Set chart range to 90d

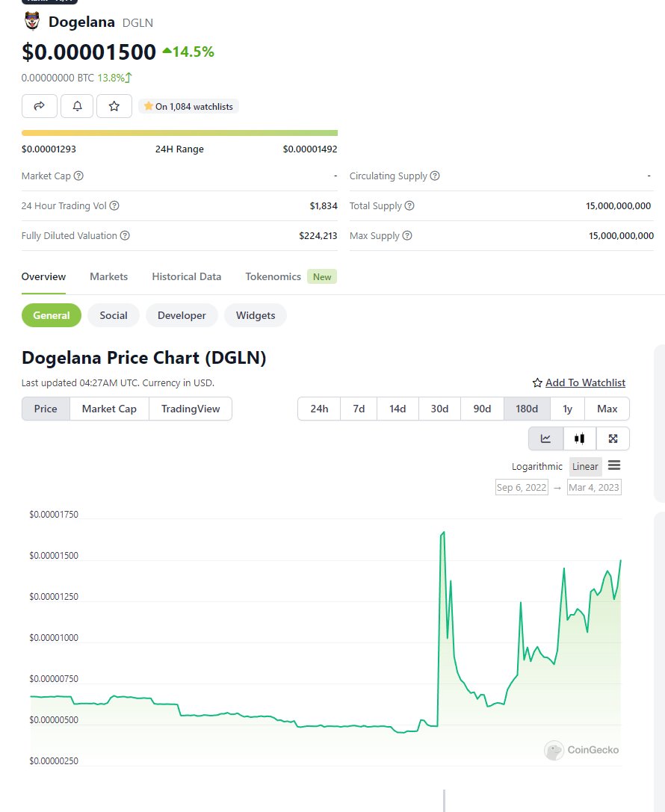tap(482, 409)
